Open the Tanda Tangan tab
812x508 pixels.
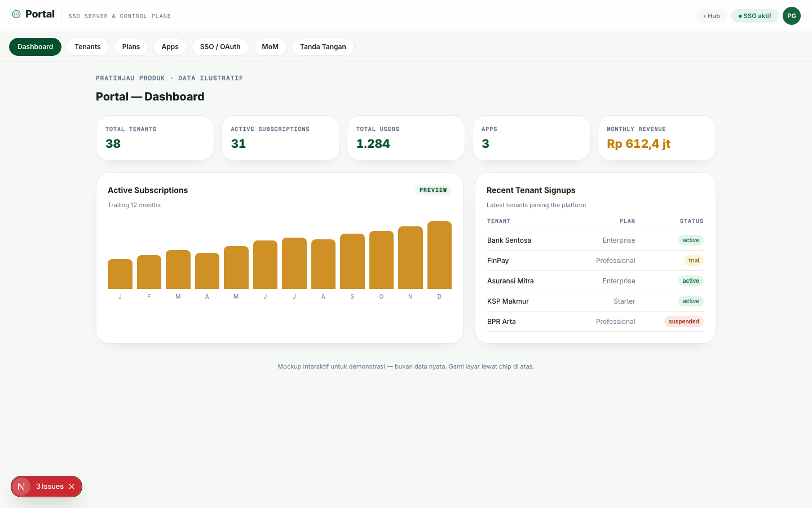323,47
